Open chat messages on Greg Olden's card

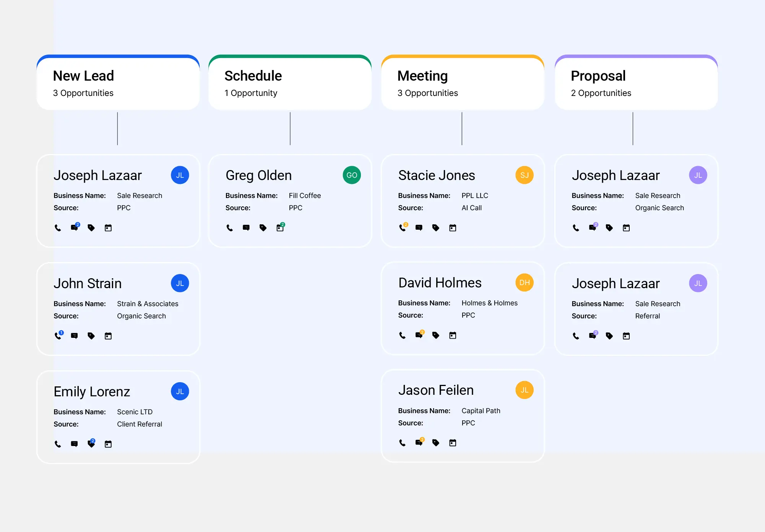[246, 227]
